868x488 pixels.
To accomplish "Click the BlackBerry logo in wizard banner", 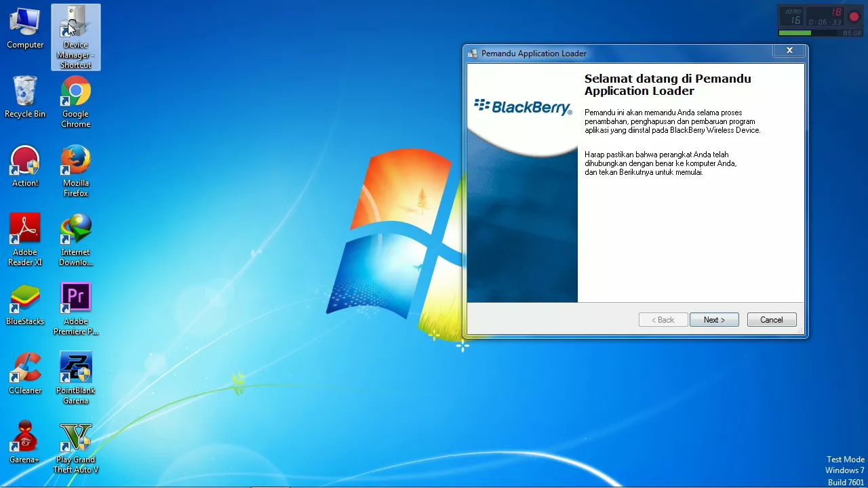I will point(523,106).
